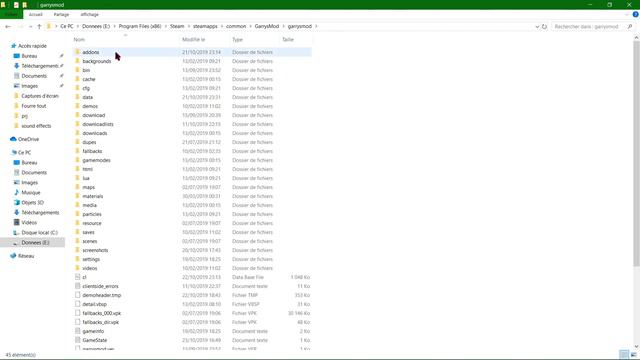
Task: Select the resource folder name
Action: click(92, 223)
